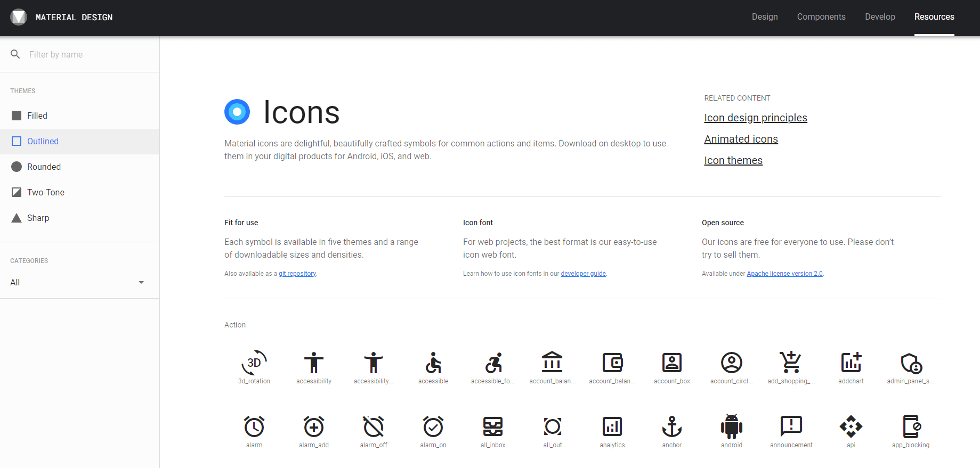Click the account_balance_wallet wallet icon
This screenshot has width=980, height=468.
(612, 363)
